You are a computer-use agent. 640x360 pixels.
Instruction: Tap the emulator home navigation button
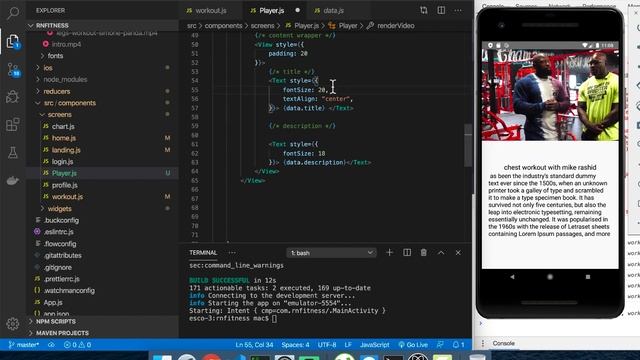click(550, 277)
